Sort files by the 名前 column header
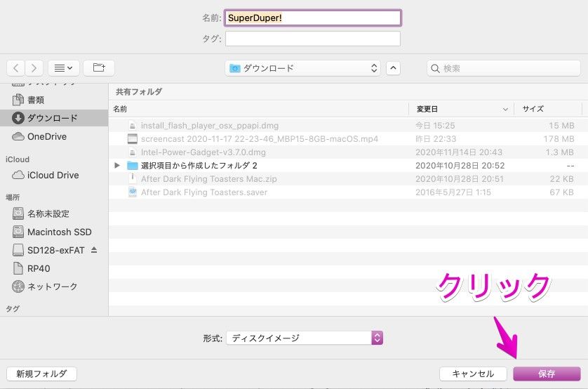The height and width of the screenshot is (389, 588). tap(259, 109)
